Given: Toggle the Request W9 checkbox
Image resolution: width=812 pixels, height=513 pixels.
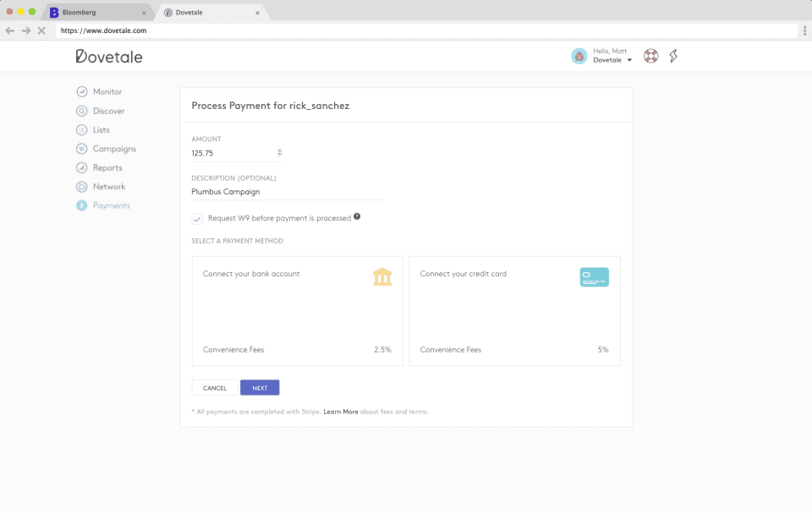Looking at the screenshot, I should (x=197, y=219).
